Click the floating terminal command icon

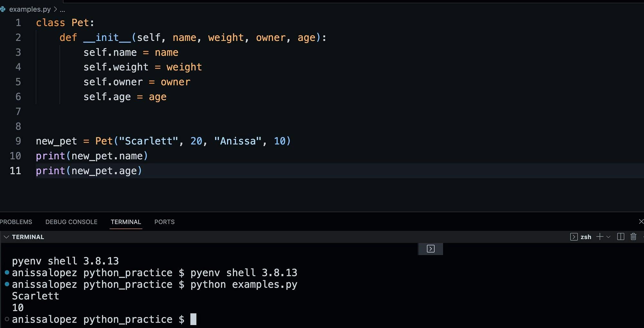click(431, 249)
